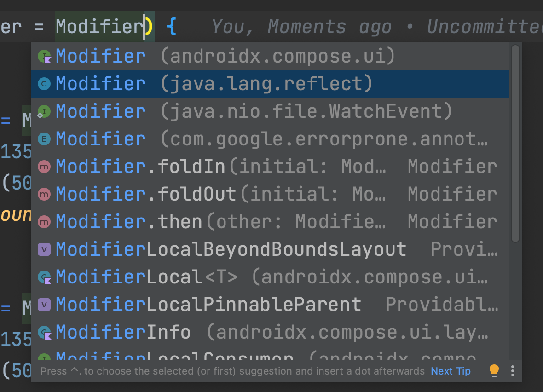The height and width of the screenshot is (392, 543).
Task: Click the interface icon of WatchEvent Modifier
Action: (44, 111)
